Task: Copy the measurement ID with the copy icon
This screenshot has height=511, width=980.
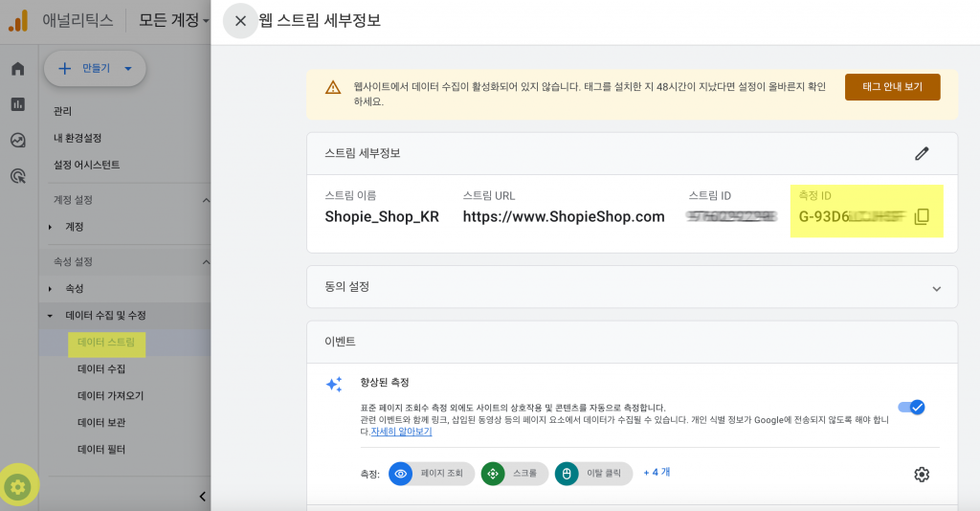Action: [922, 217]
